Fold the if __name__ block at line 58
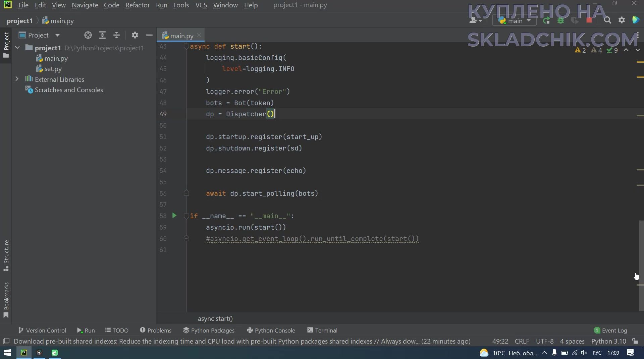Screen dimensions: 644x359 coord(186,216)
